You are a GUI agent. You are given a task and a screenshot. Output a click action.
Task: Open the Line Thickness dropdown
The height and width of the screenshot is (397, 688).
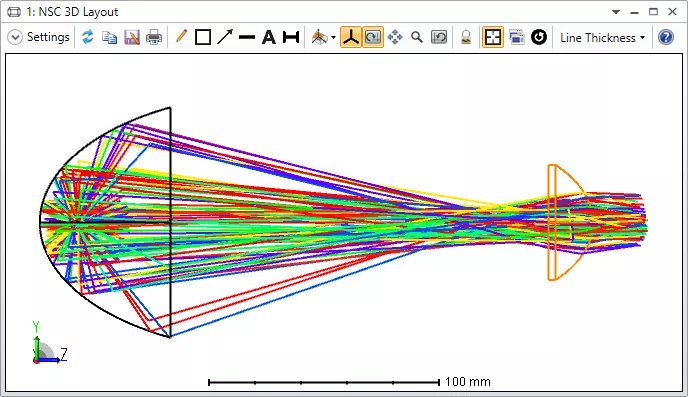(602, 38)
